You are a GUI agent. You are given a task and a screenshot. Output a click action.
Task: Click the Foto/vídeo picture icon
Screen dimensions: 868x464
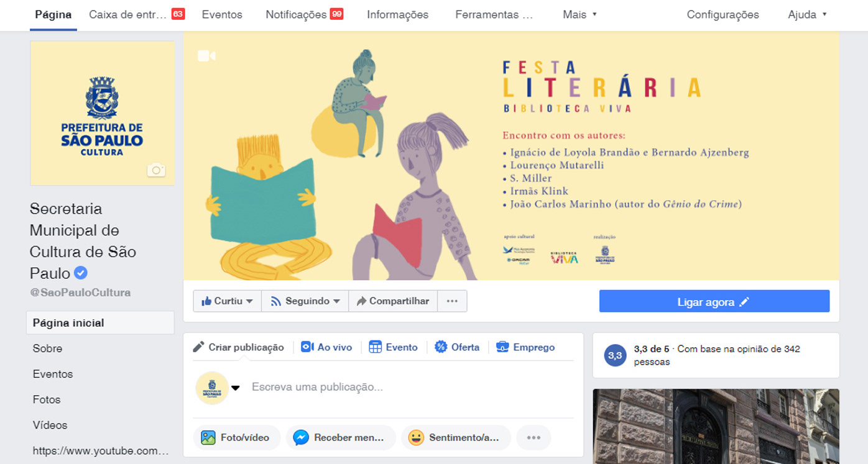[208, 437]
